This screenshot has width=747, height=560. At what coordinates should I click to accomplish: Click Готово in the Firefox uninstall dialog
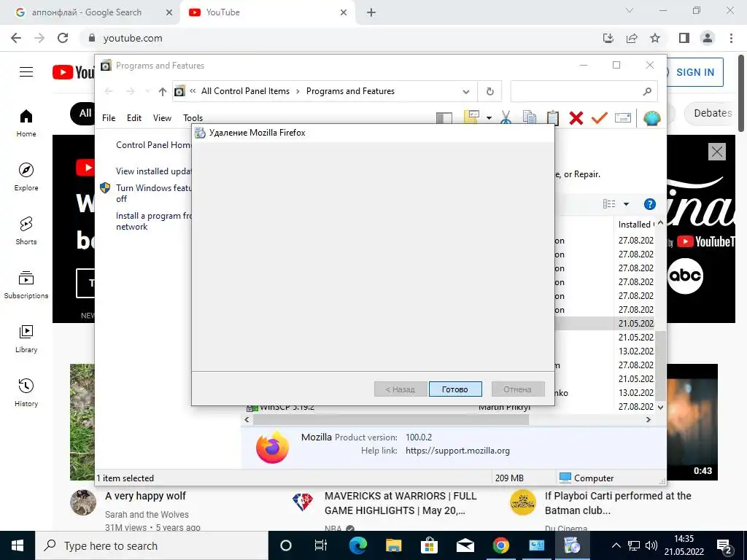tap(455, 389)
